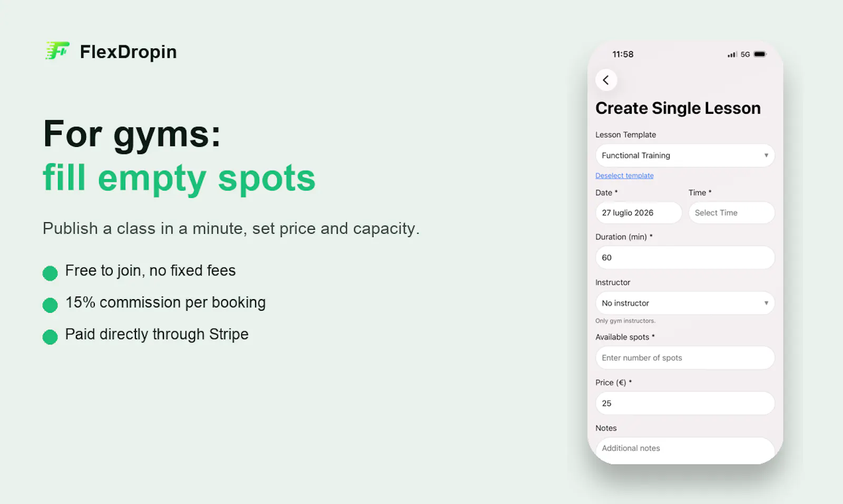Click the Enter number of spots field

coord(685,358)
